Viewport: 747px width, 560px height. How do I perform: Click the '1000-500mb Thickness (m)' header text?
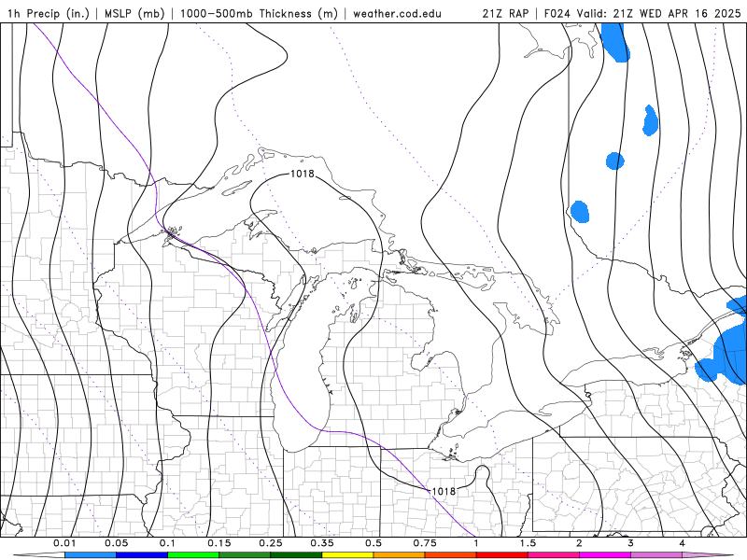[x=259, y=13]
